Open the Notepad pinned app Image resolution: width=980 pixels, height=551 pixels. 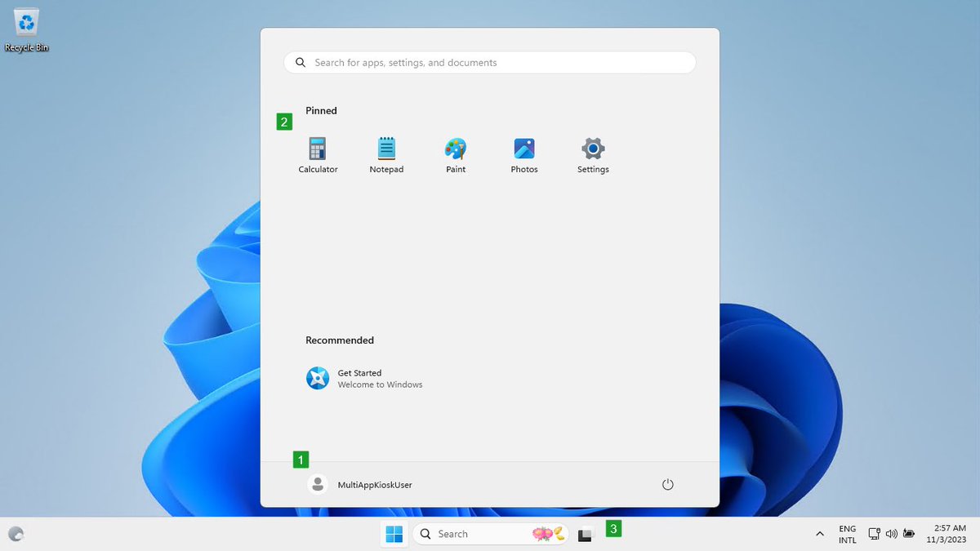coord(386,155)
